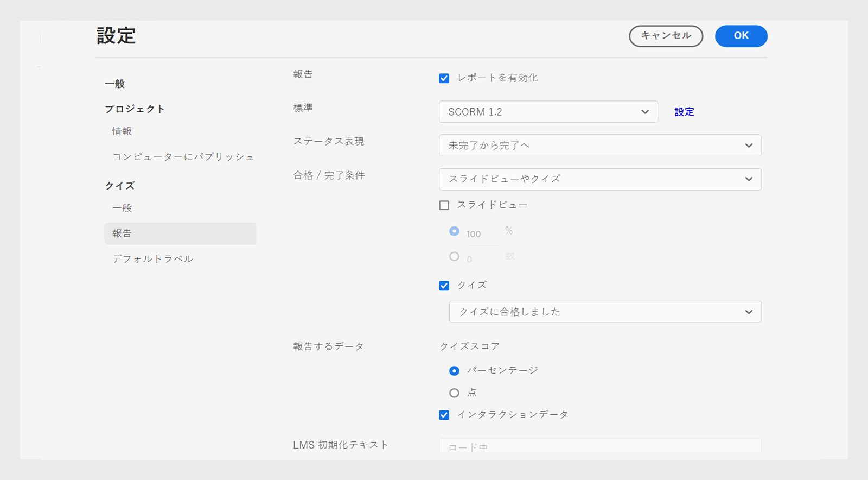Click the OK button

tap(741, 36)
